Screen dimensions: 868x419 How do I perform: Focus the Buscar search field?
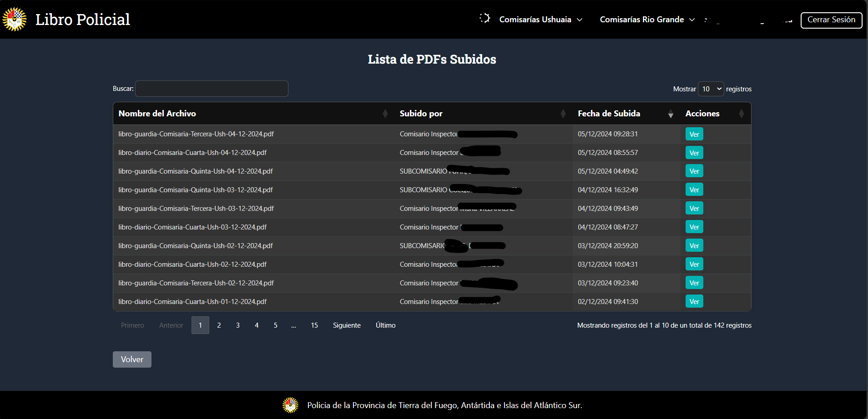pos(212,89)
